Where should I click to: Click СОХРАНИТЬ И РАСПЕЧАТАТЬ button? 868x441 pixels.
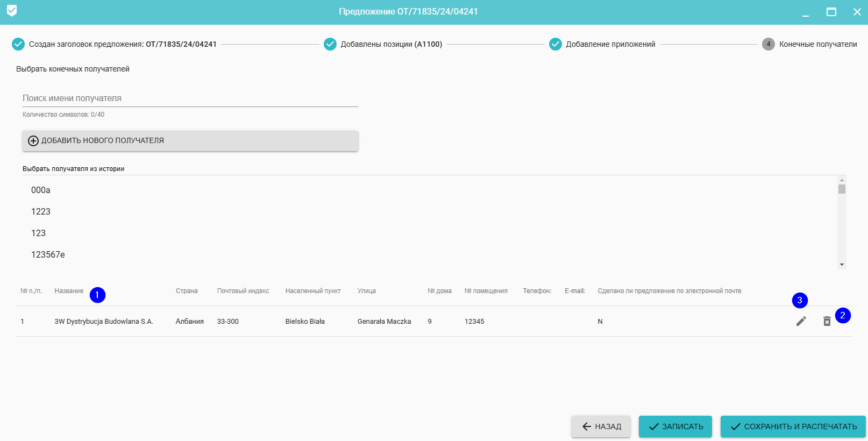tap(793, 426)
